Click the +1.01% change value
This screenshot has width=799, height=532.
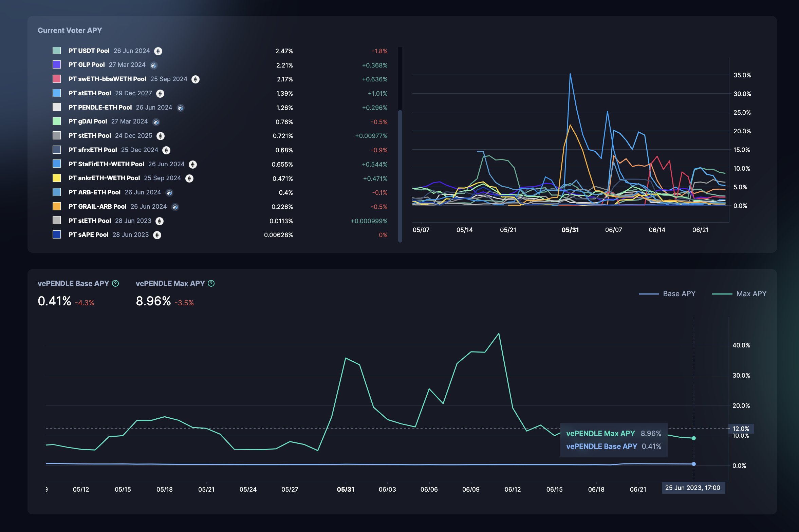point(377,94)
